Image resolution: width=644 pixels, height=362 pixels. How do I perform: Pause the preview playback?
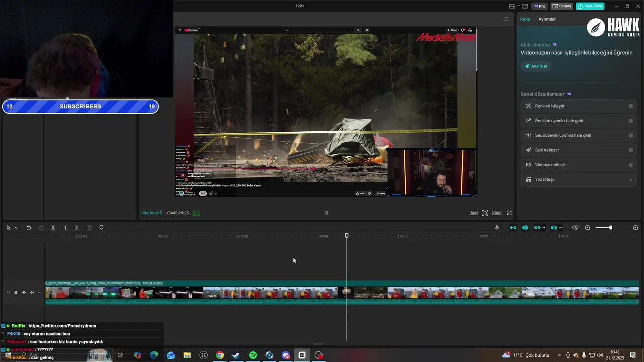[x=327, y=213]
